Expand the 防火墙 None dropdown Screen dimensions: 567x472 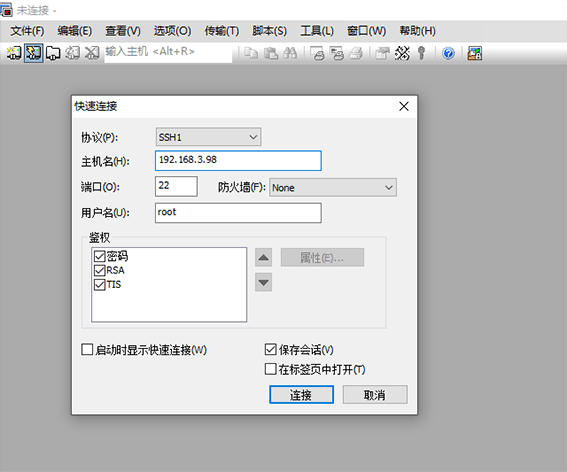coord(333,188)
